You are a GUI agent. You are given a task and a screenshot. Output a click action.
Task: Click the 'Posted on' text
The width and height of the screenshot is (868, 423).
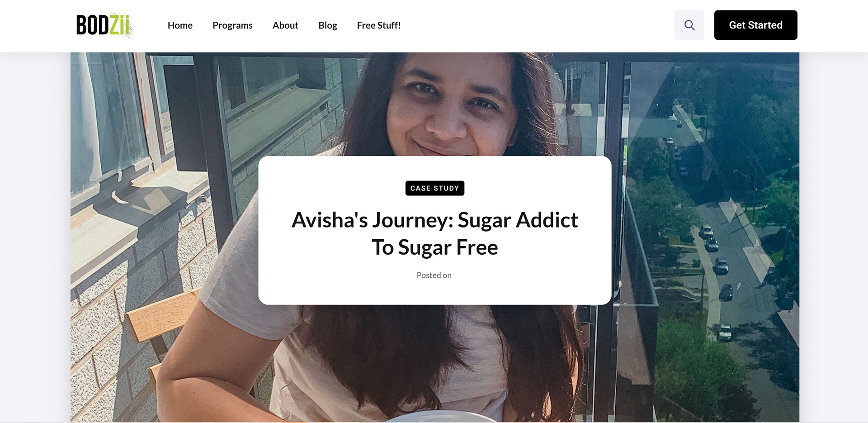click(x=434, y=275)
